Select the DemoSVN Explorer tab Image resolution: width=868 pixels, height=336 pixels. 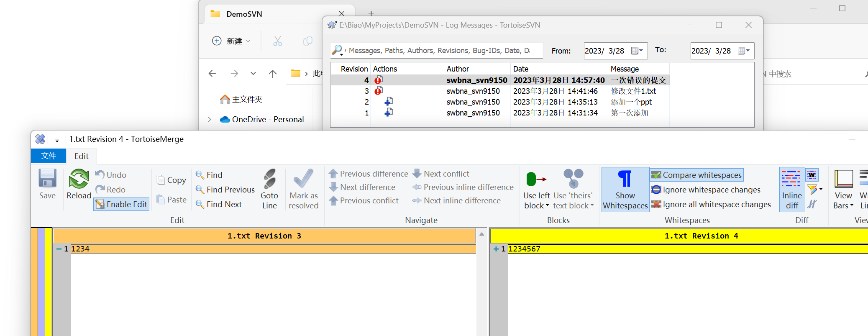[280, 14]
